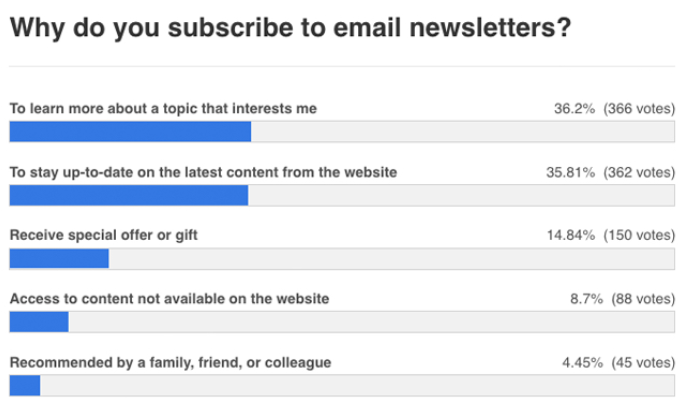Click gray remainder of stay up-to-date bar
The image size is (688, 401).
click(x=461, y=195)
